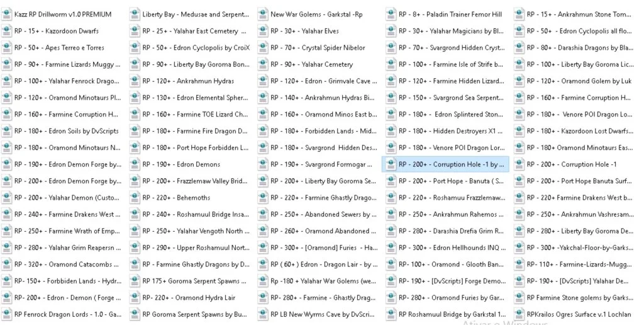
Task: Select the icon next to RP - 90+ - Yalahar Cemetery
Action: pyautogui.click(x=263, y=64)
